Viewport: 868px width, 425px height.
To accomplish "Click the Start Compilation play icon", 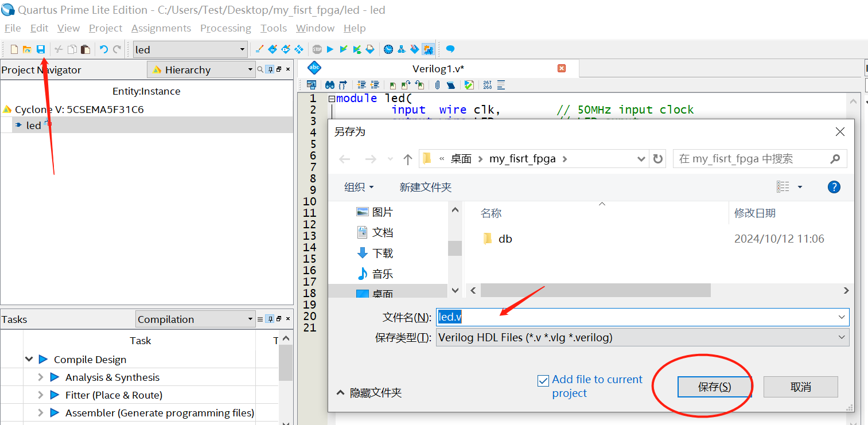I will [x=330, y=49].
